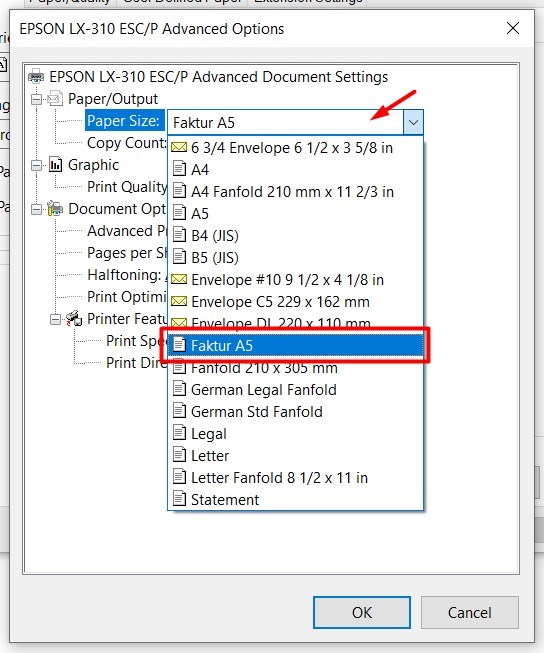Select Faktur A5 from the list
This screenshot has height=653, width=544.
295,346
